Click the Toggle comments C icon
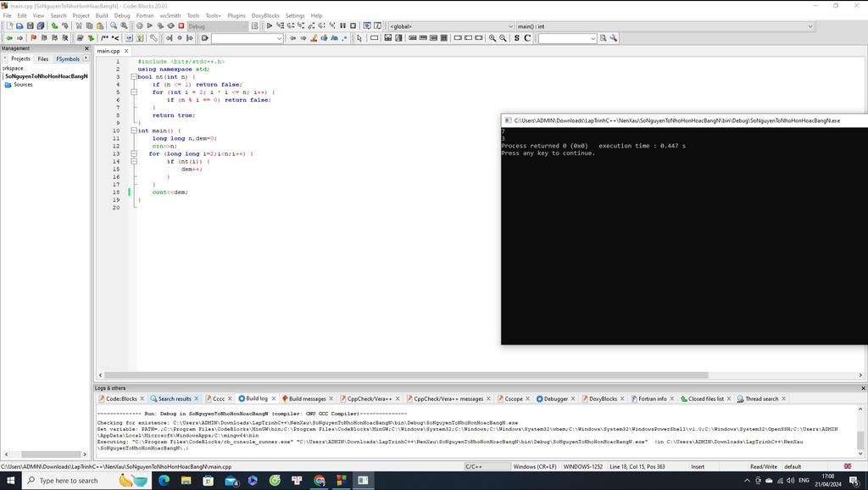 pyautogui.click(x=527, y=38)
